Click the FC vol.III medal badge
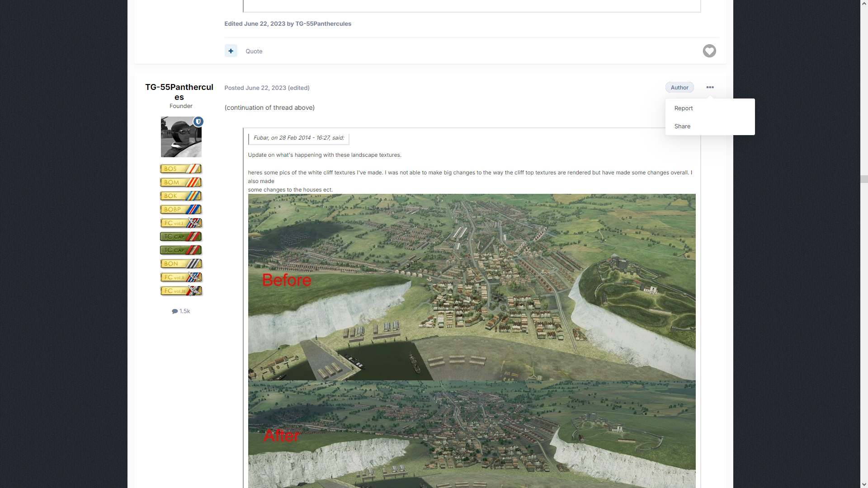 (x=181, y=291)
